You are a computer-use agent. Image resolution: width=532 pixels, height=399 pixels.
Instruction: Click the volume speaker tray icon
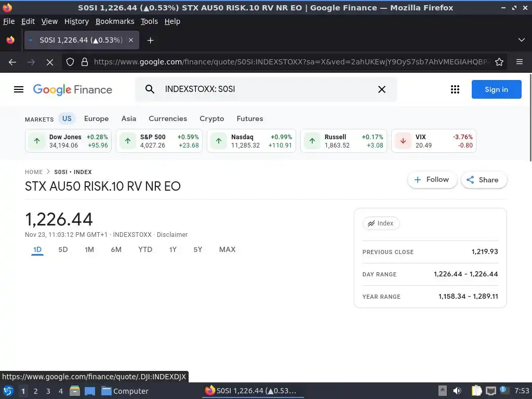[x=457, y=391]
